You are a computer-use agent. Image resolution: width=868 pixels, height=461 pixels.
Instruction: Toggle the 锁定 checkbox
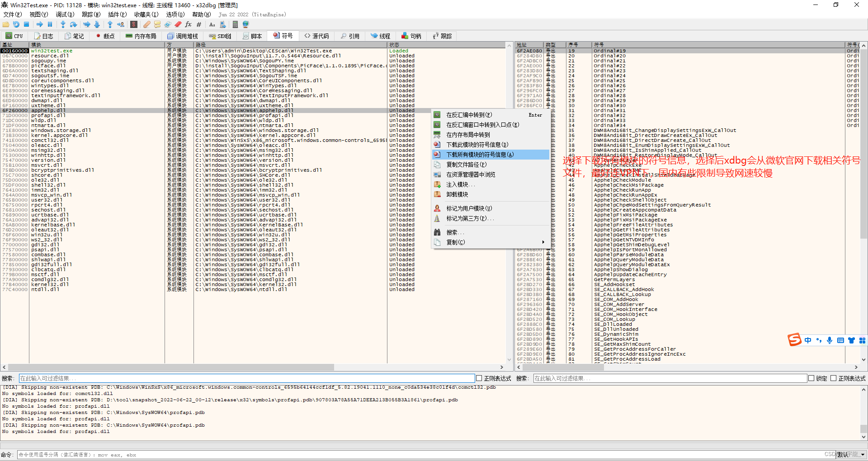coord(811,378)
